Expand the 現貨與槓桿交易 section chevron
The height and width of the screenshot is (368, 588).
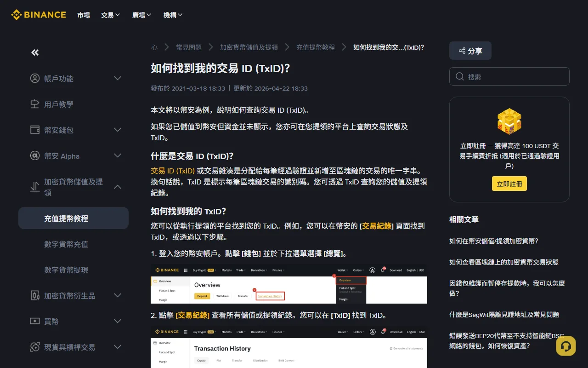point(118,347)
